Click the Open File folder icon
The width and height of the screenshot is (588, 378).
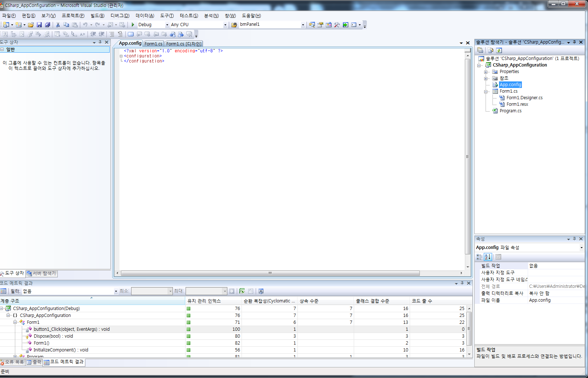pos(31,25)
